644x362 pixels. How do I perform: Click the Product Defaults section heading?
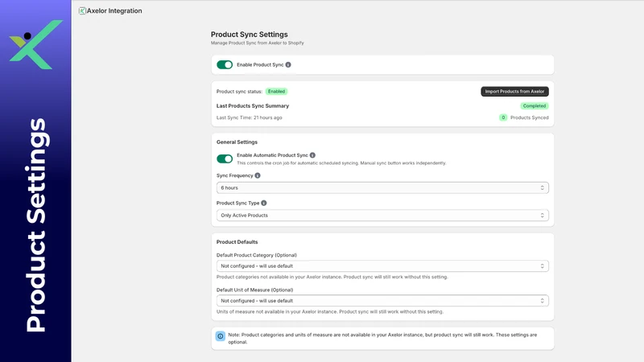(237, 242)
